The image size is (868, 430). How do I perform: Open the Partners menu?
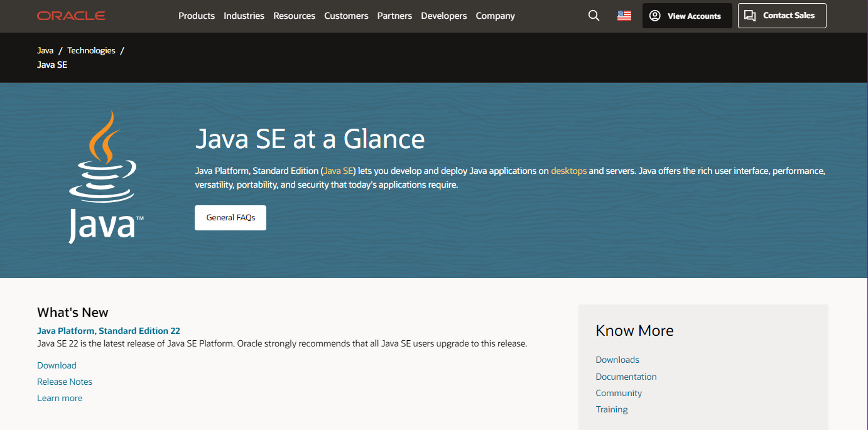pyautogui.click(x=394, y=16)
